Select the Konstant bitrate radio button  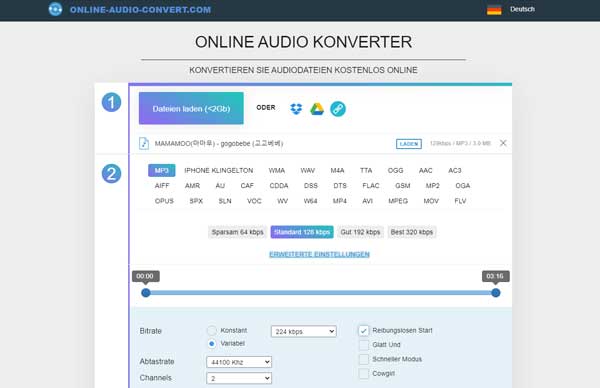[211, 330]
